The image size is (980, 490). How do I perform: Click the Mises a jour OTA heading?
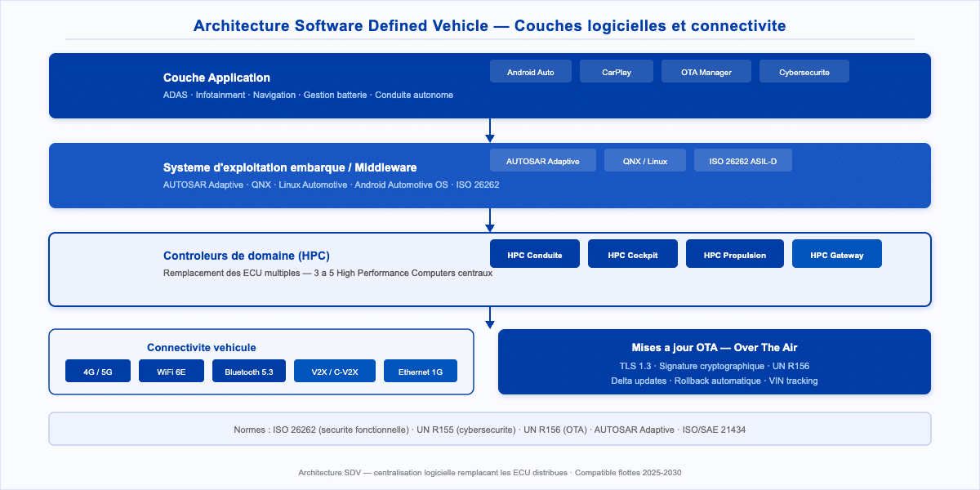click(715, 348)
